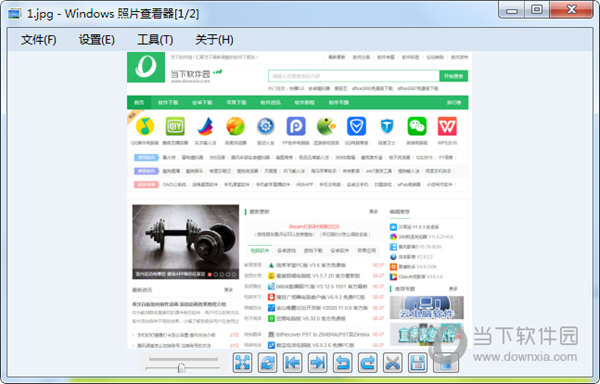Image resolution: width=600 pixels, height=384 pixels.
Task: Close the photo viewer window
Action: click(x=572, y=10)
